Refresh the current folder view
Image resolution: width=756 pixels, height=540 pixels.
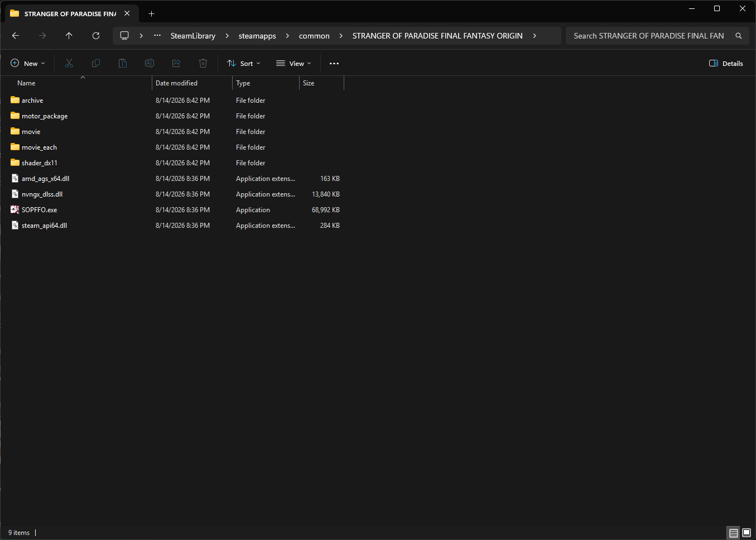[96, 36]
